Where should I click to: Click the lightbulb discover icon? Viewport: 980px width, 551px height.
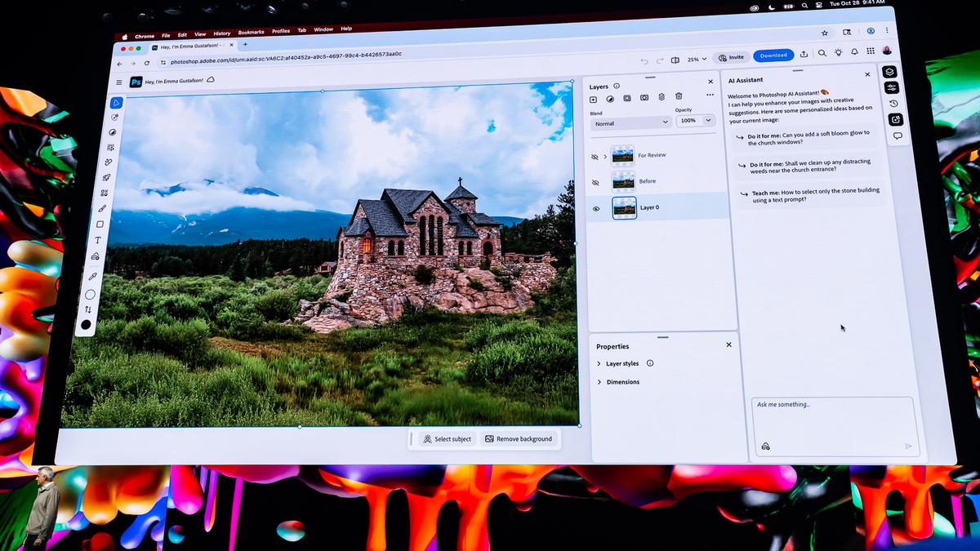pyautogui.click(x=838, y=52)
